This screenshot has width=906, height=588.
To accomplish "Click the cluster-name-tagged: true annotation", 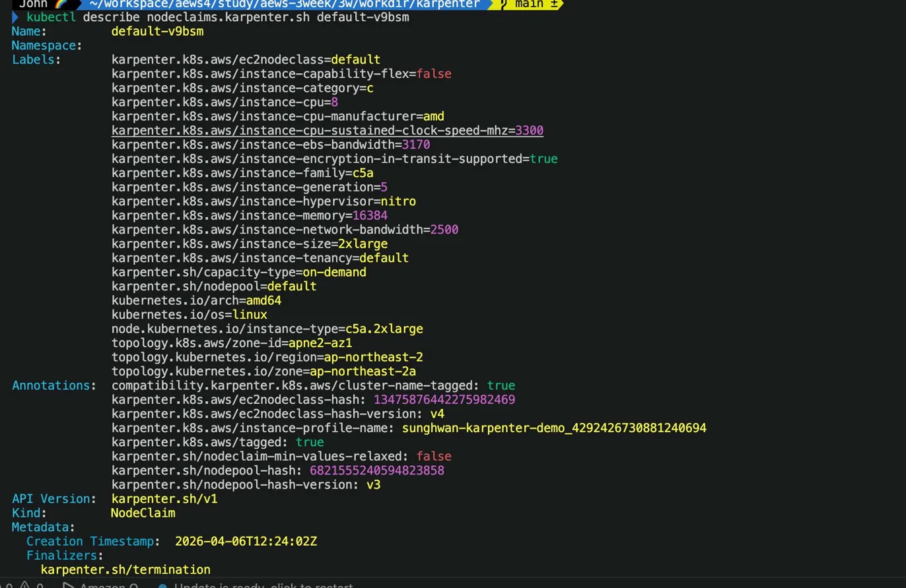I will pyautogui.click(x=313, y=385).
